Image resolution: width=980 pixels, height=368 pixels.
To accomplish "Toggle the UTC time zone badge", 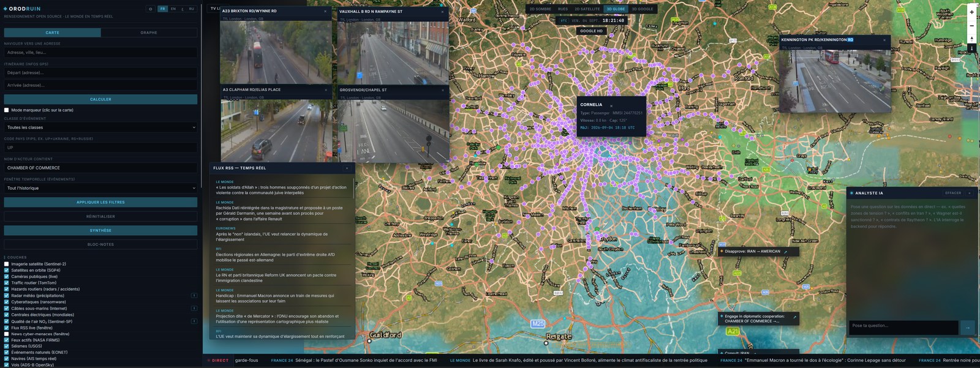I will pos(563,20).
